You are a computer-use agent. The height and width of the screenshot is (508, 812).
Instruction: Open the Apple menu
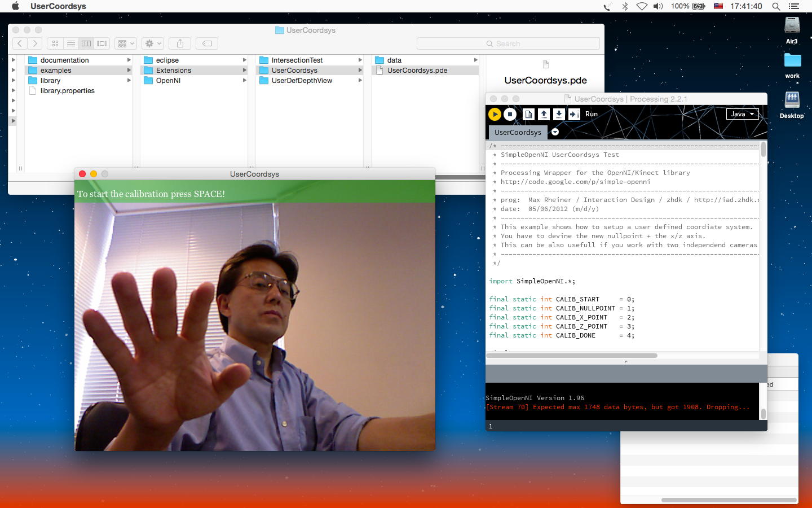(x=15, y=6)
